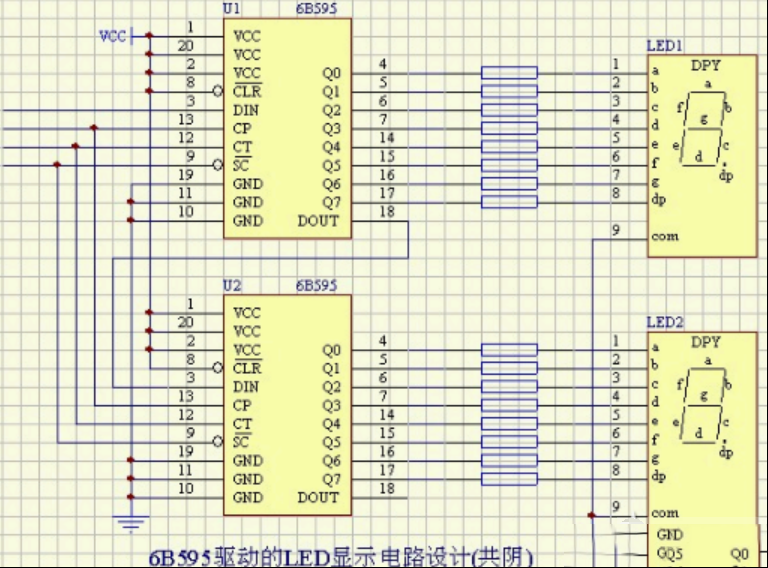Select pin number 18 beside U1's DOUT
Viewport: 768px width, 568px height.
[387, 212]
